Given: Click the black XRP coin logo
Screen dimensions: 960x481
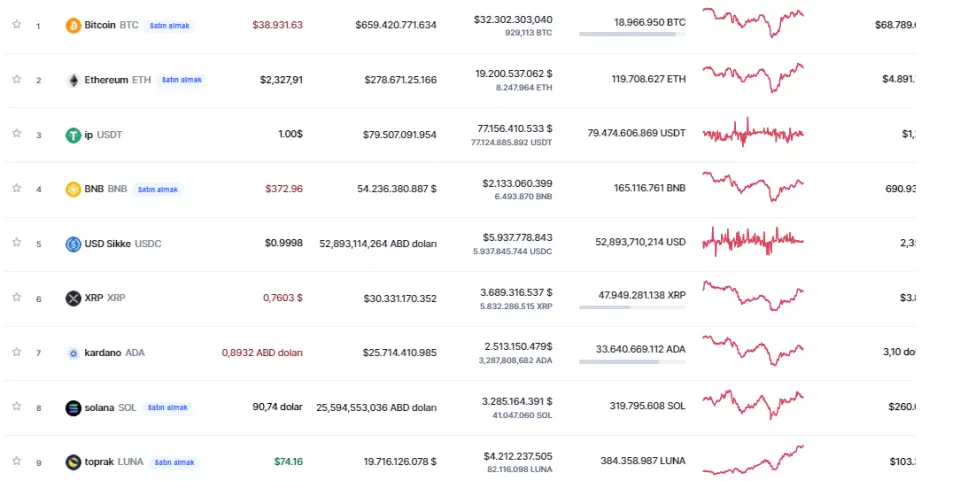Looking at the screenshot, I should (73, 298).
